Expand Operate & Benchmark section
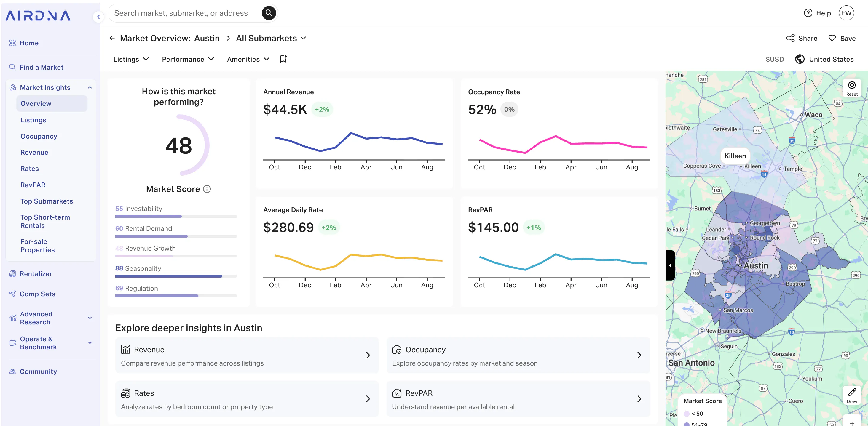The image size is (868, 426). (90, 343)
